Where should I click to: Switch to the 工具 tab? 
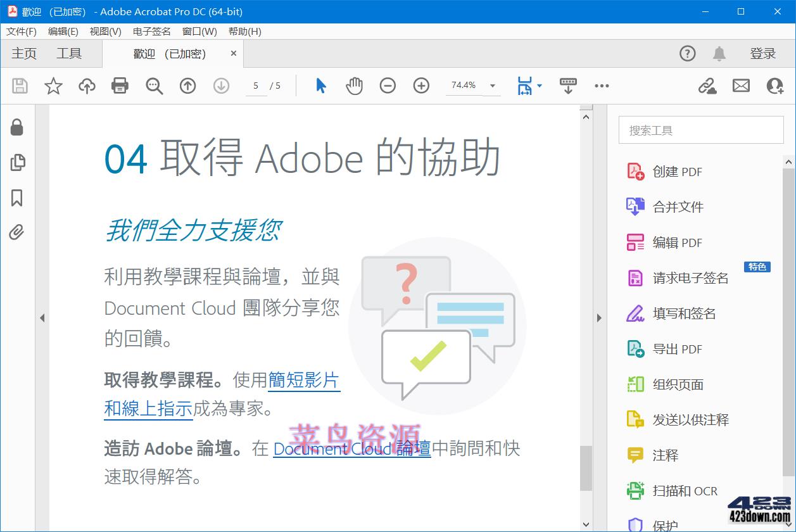click(x=68, y=53)
